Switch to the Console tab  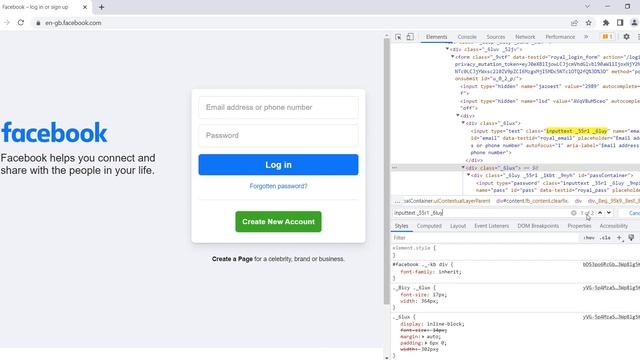pos(467,37)
